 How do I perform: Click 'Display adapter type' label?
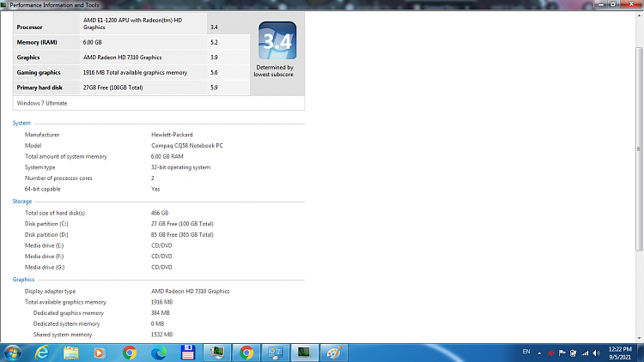[x=50, y=291]
